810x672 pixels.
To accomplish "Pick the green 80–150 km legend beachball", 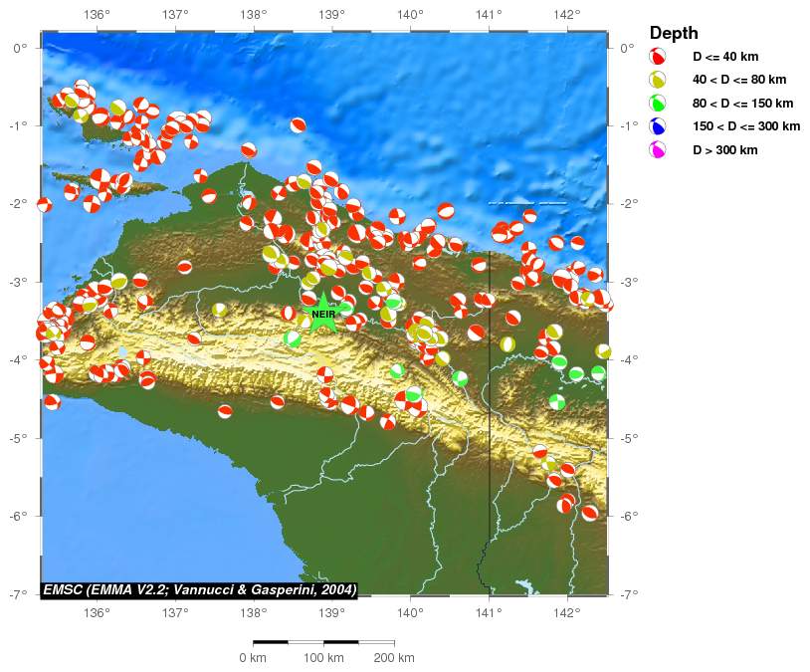I will pyautogui.click(x=658, y=103).
